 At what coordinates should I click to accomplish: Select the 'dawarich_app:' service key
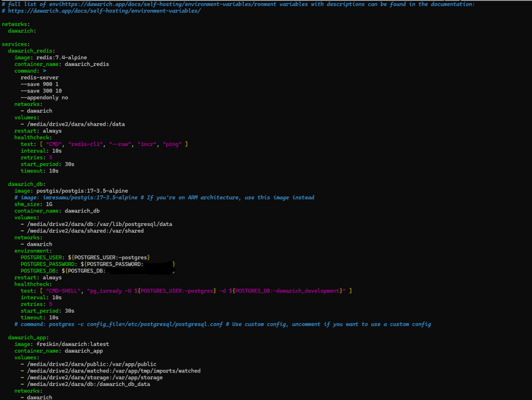click(29, 338)
